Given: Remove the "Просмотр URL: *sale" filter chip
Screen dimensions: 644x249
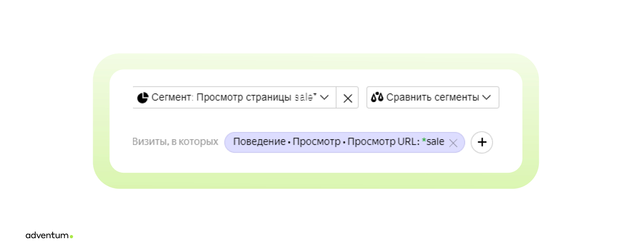Looking at the screenshot, I should click(x=453, y=143).
